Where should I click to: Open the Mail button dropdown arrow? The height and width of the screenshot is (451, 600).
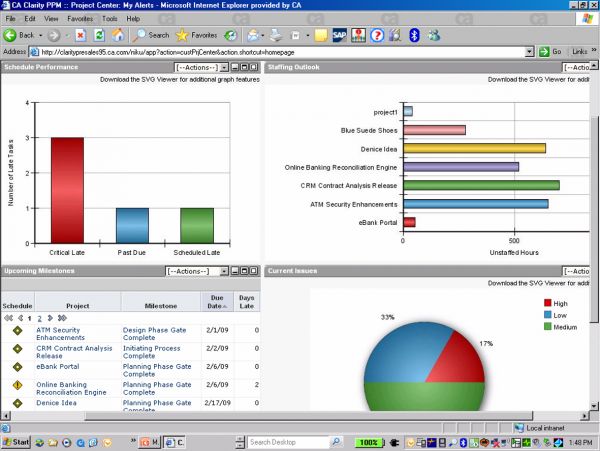[262, 36]
